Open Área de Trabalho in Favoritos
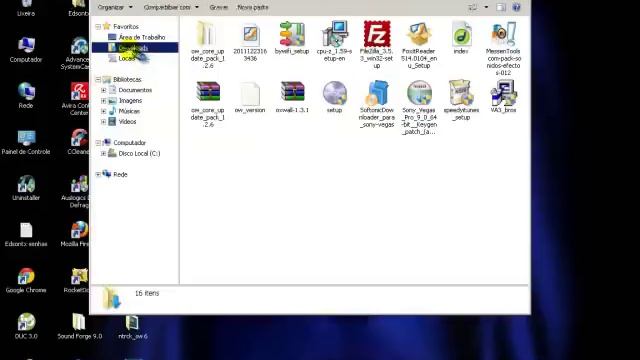Viewport: 640px width, 360px height. [137, 37]
